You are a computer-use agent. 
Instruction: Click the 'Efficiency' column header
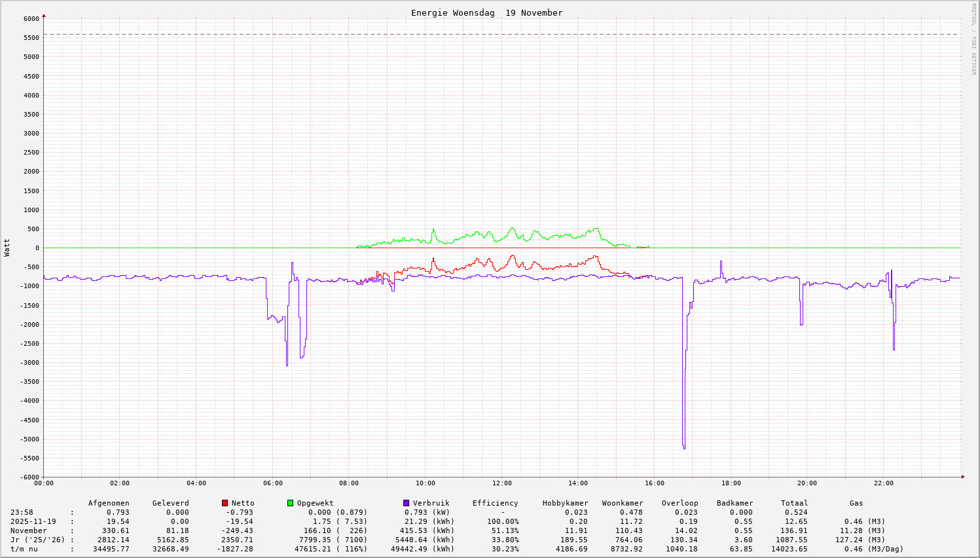pyautogui.click(x=495, y=503)
